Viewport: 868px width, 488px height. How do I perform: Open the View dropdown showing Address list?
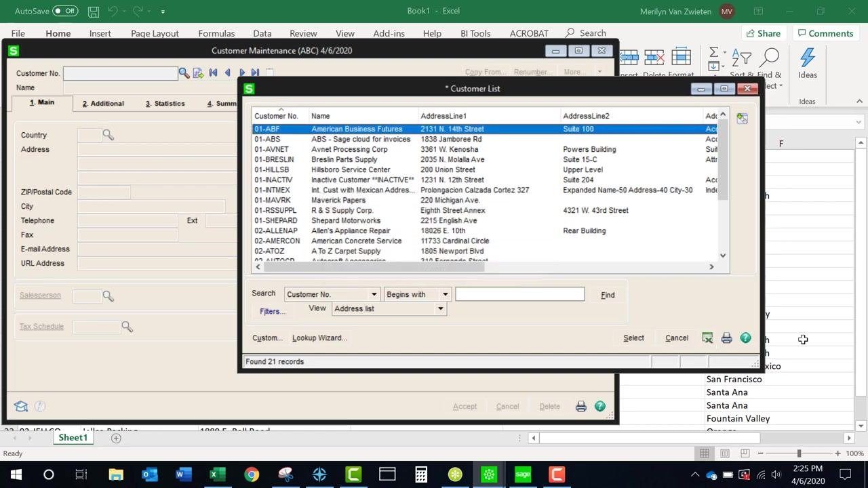tap(440, 308)
